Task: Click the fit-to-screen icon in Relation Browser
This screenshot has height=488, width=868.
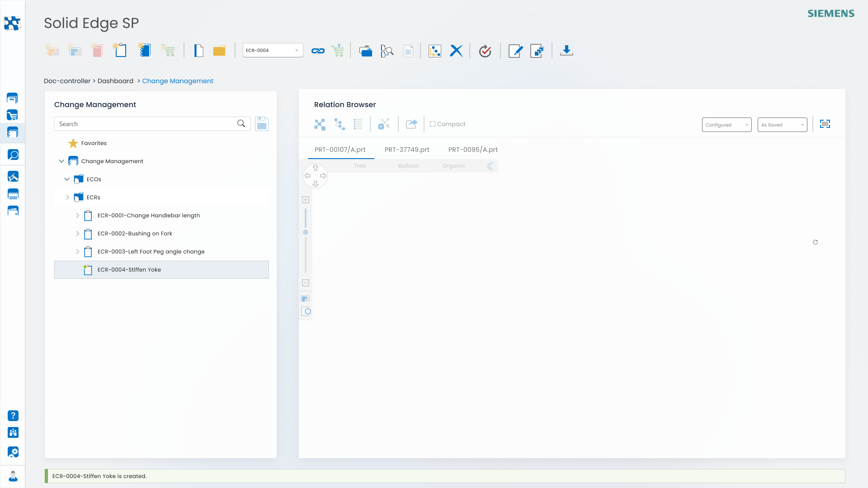Action: (x=825, y=124)
